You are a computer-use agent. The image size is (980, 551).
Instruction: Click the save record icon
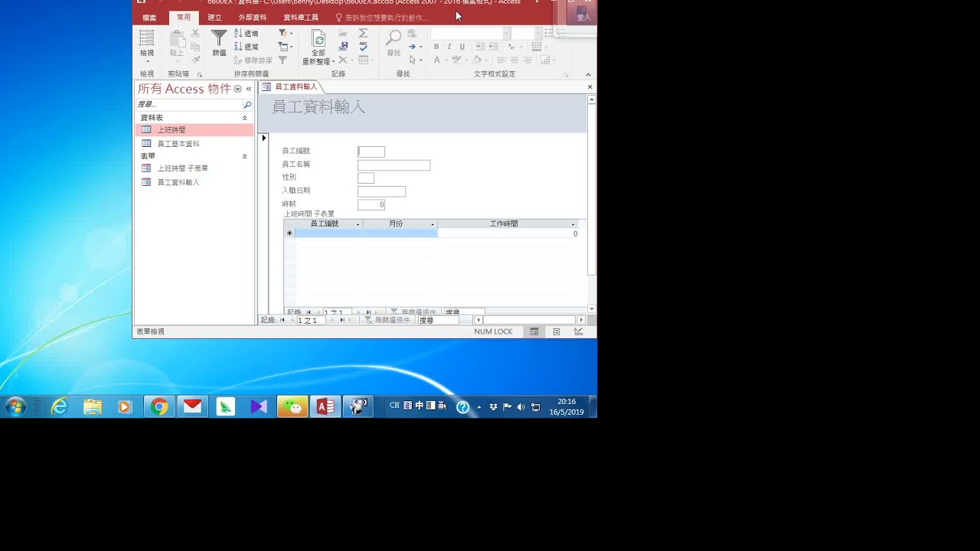pos(343,47)
